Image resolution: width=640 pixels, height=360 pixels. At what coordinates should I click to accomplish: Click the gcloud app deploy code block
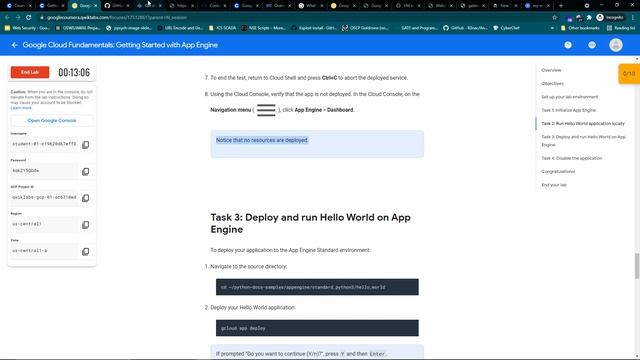tap(317, 328)
